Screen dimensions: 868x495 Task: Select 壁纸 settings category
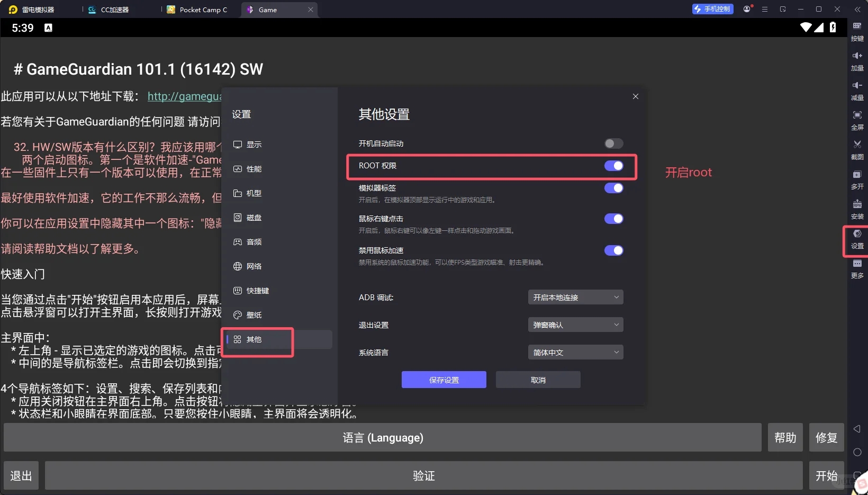pos(279,315)
